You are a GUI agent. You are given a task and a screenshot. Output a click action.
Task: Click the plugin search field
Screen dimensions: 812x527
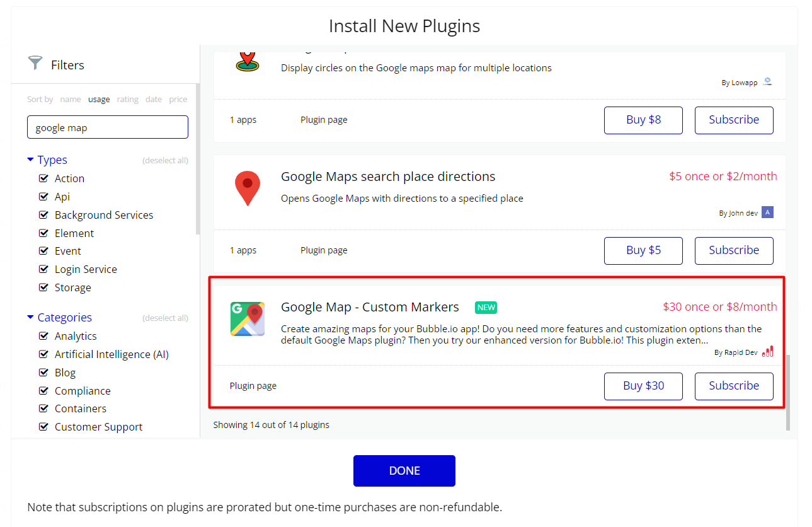click(x=108, y=127)
